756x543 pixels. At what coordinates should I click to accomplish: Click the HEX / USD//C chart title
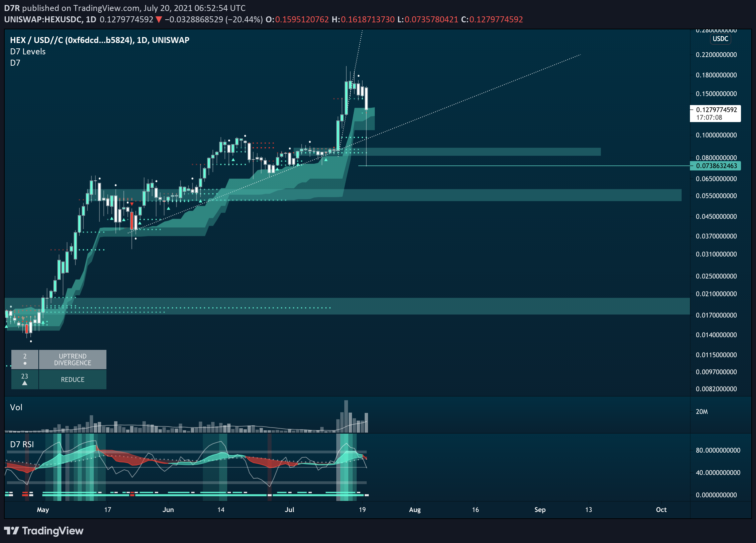tap(99, 40)
